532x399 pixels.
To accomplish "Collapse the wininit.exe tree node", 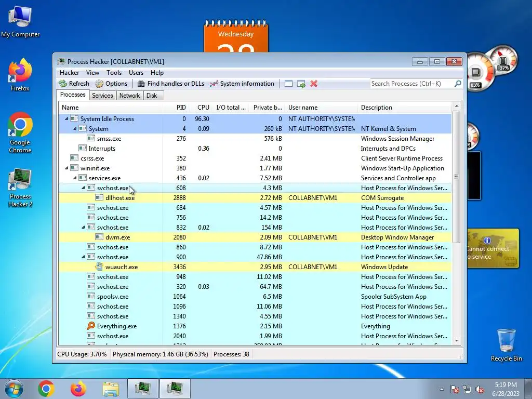I will pyautogui.click(x=66, y=168).
